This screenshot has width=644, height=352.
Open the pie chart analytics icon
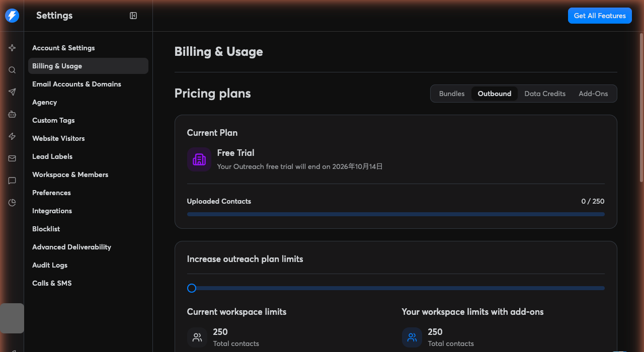(x=12, y=203)
